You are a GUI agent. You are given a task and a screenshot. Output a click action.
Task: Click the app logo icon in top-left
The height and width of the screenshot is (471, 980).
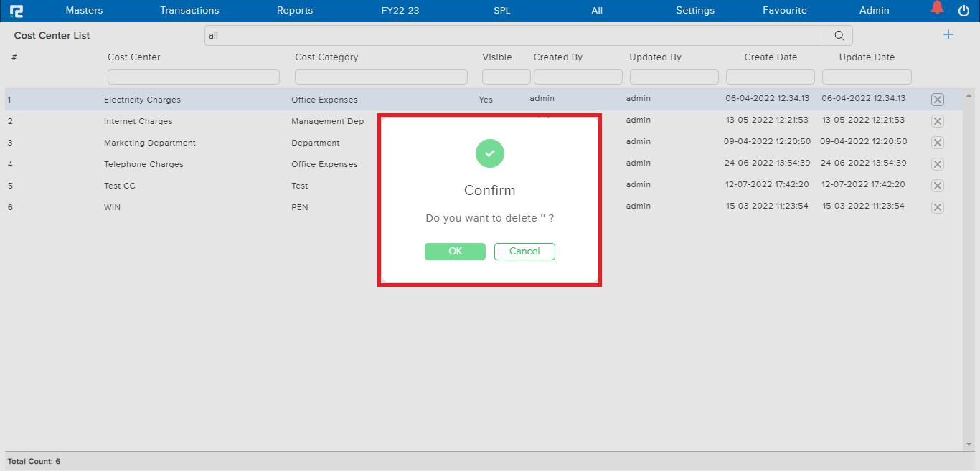[x=17, y=11]
